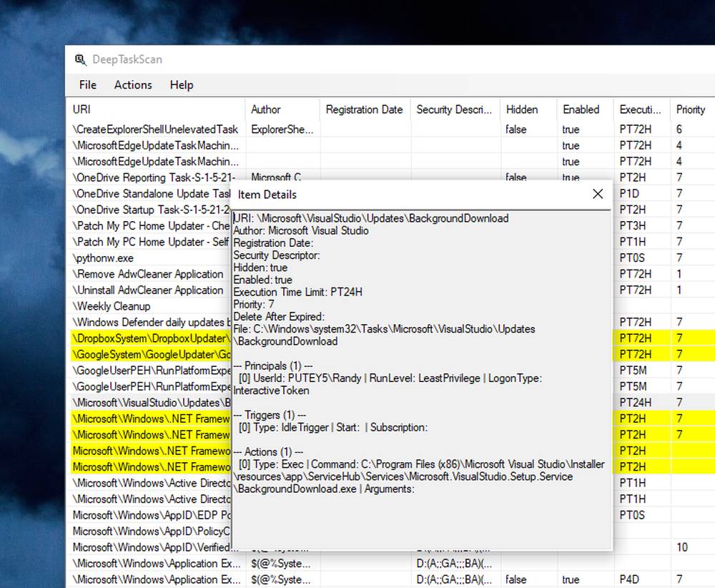The image size is (715, 588).
Task: Click the PT3H execution limit cell
Action: click(633, 226)
